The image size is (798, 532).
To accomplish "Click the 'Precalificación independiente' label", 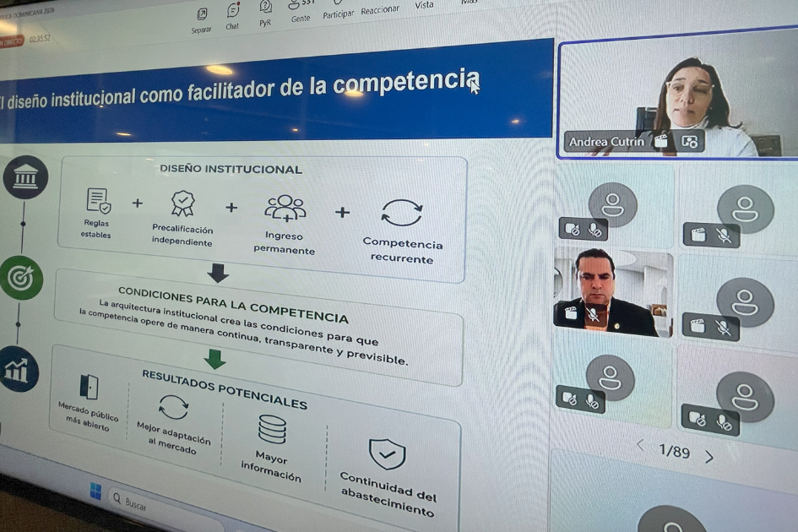I will 182,236.
